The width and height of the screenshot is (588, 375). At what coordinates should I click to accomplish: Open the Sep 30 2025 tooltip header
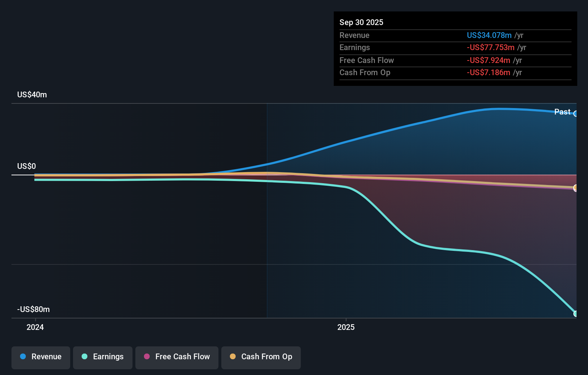361,22
